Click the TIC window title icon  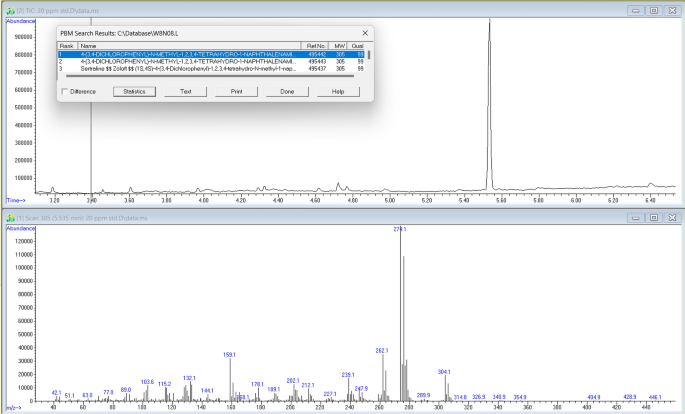click(x=10, y=10)
